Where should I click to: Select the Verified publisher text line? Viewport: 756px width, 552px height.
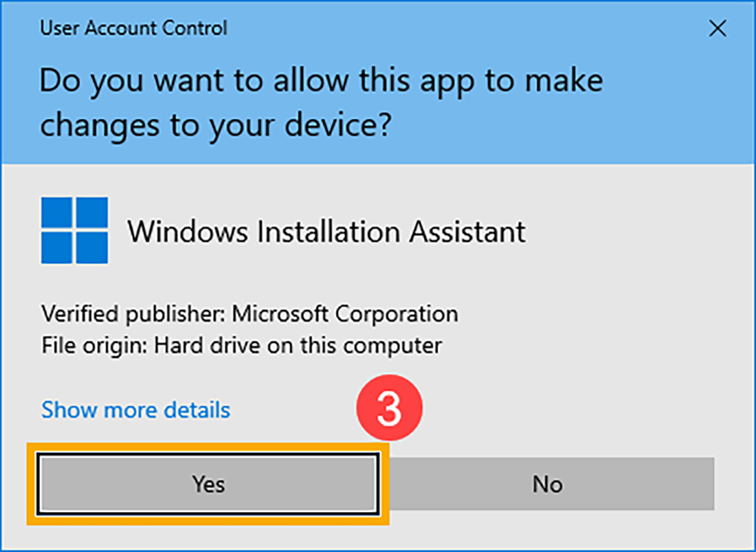[250, 313]
